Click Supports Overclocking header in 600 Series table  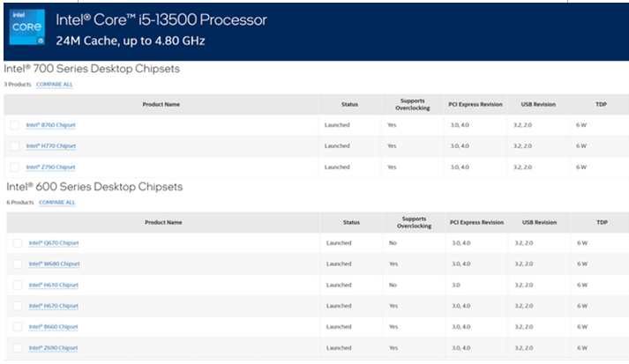tap(414, 222)
